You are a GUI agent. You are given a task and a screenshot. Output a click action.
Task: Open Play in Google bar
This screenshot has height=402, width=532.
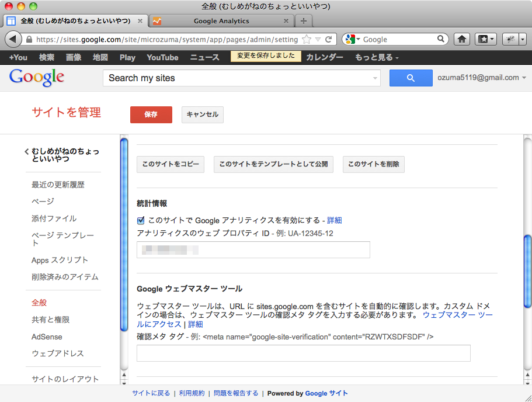[x=127, y=57]
